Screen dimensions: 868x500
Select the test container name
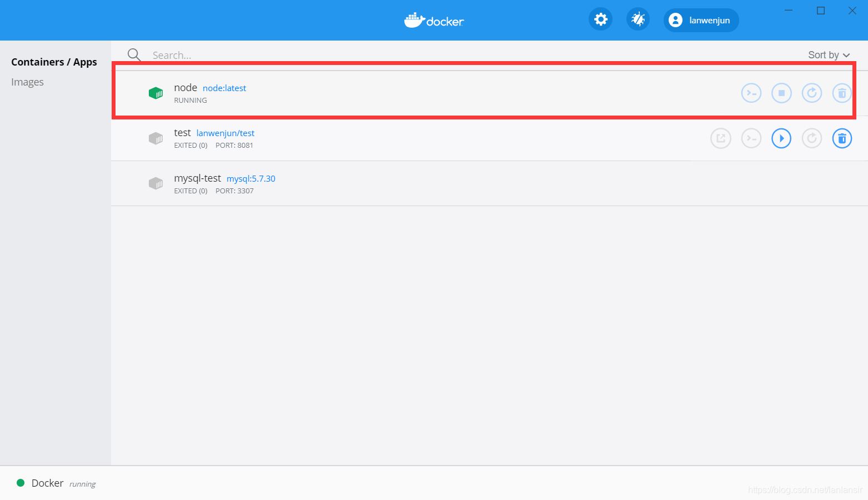[182, 133]
